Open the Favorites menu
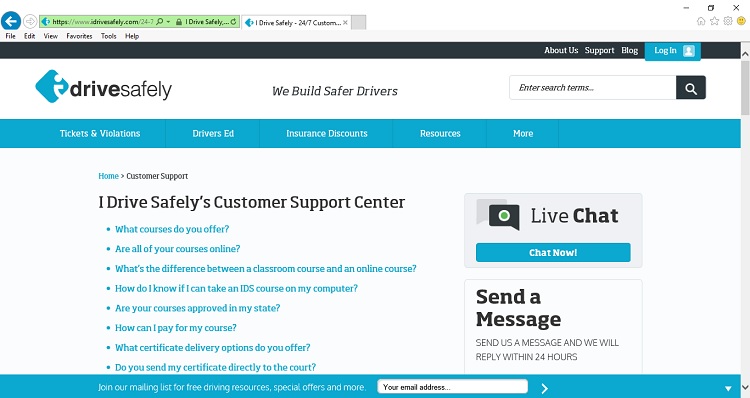 click(79, 36)
